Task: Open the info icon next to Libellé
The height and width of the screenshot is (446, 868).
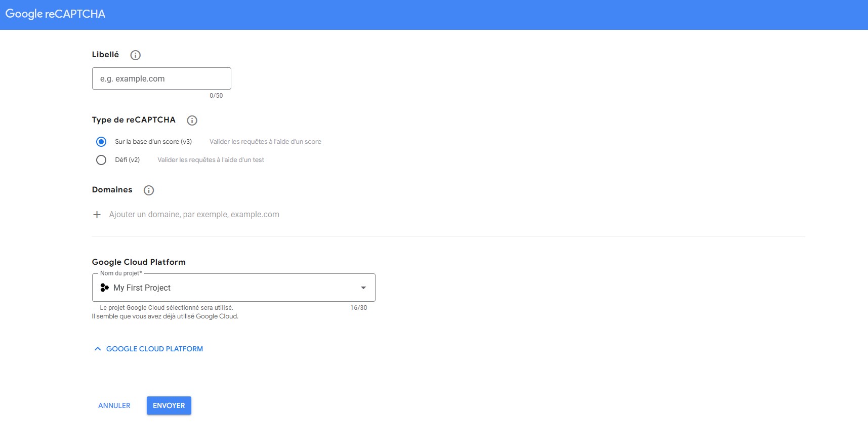Action: 135,55
